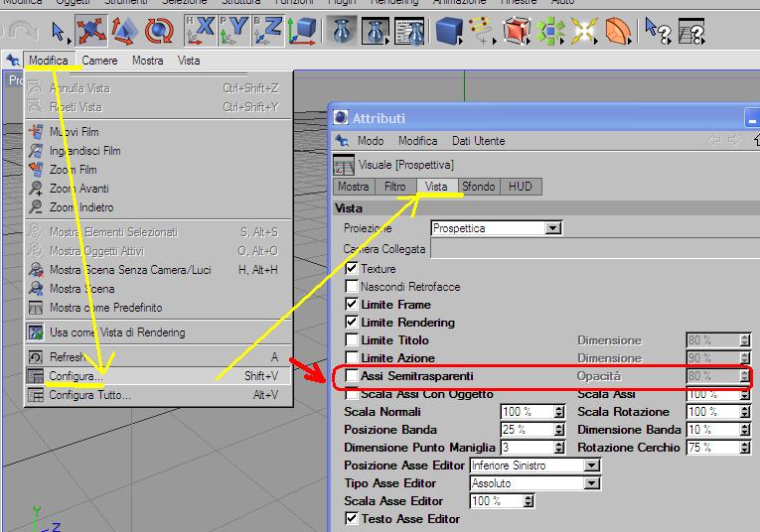Open Posizione Asse Editor dropdown

pos(535,465)
